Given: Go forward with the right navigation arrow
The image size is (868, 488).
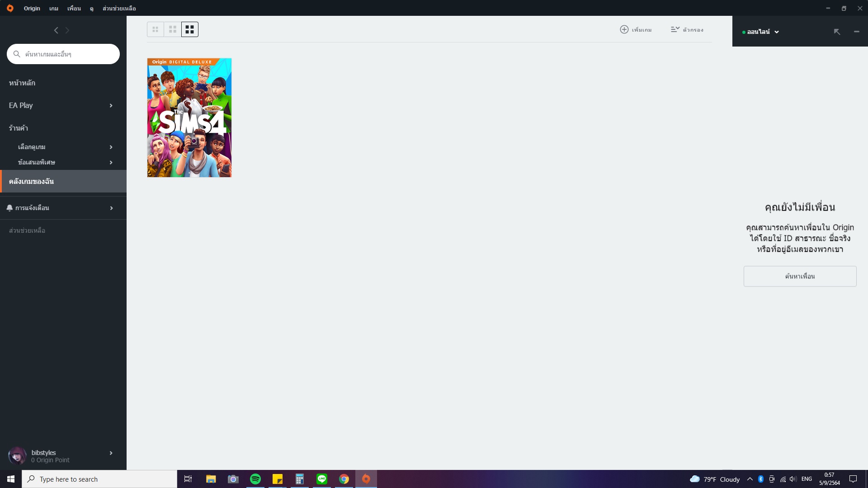Looking at the screenshot, I should coord(67,30).
